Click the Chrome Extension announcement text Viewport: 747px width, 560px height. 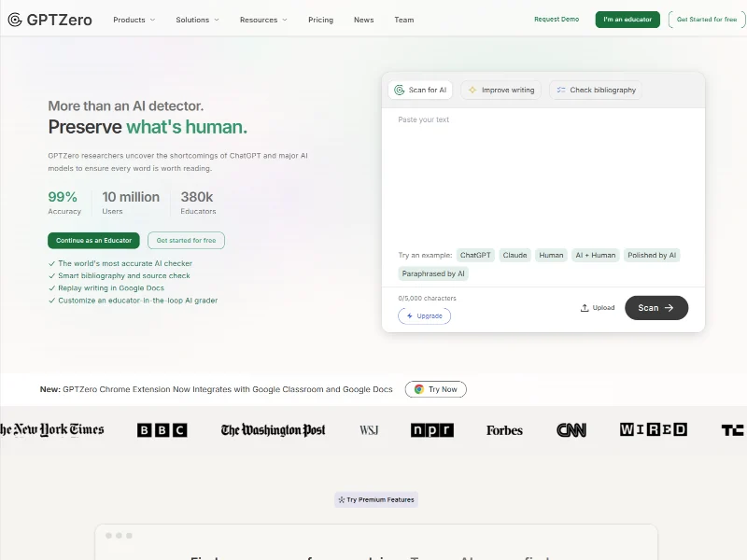(217, 389)
